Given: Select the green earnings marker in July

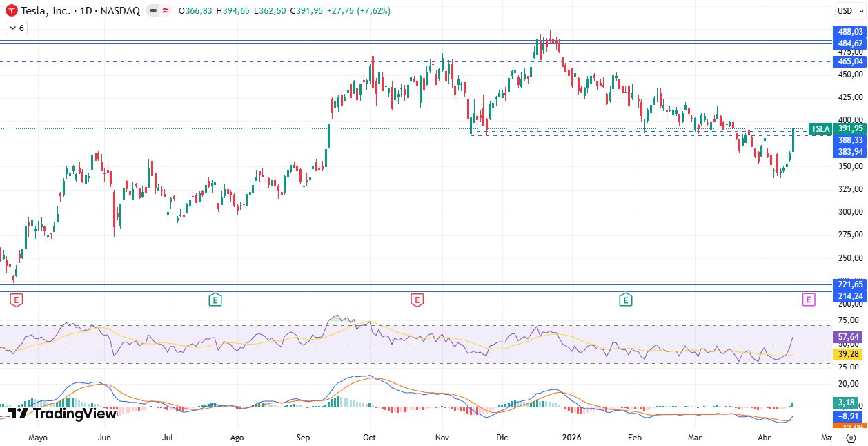Looking at the screenshot, I should pyautogui.click(x=215, y=300).
